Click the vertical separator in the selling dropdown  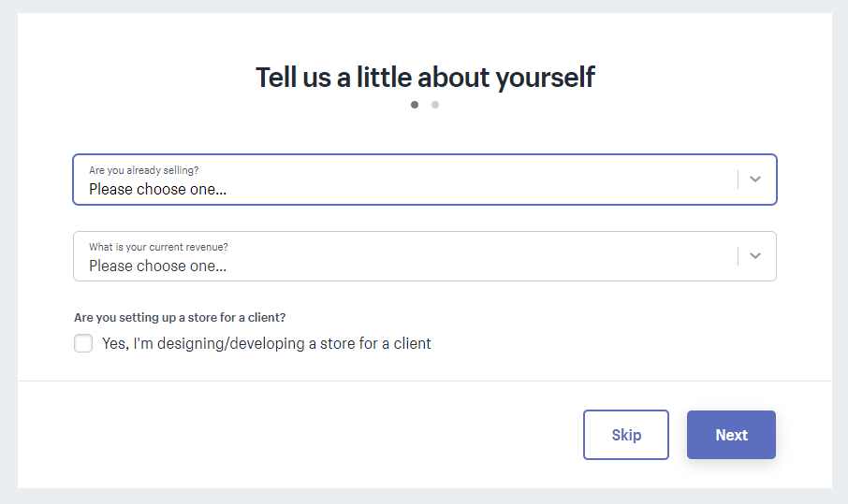(x=738, y=180)
